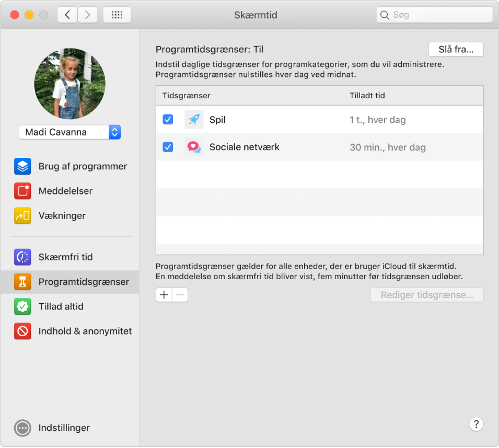Viewport: 499px width, 448px height.
Task: Click the orange Programtidsgrænser hourglass icon
Action: [x=22, y=282]
